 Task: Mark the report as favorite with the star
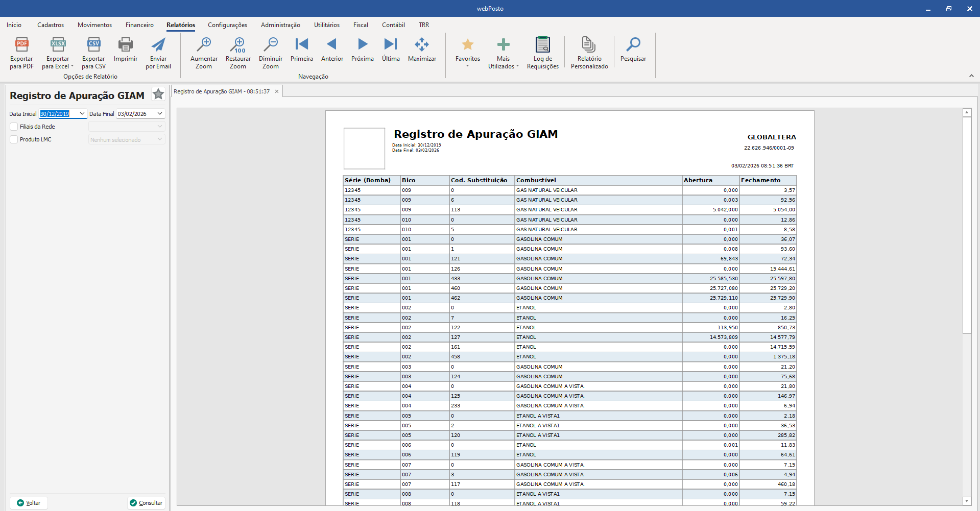point(158,94)
